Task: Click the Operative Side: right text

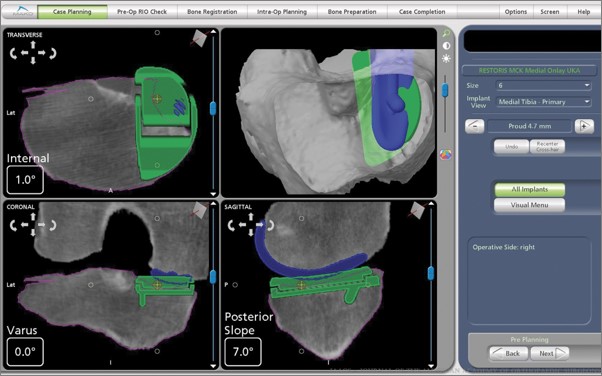Action: tap(503, 247)
